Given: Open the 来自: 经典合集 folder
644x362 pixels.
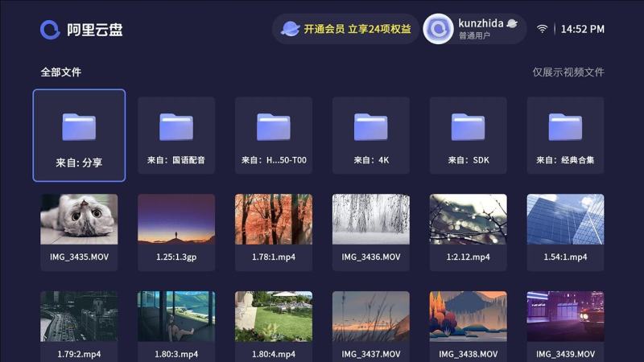Looking at the screenshot, I should coord(565,135).
